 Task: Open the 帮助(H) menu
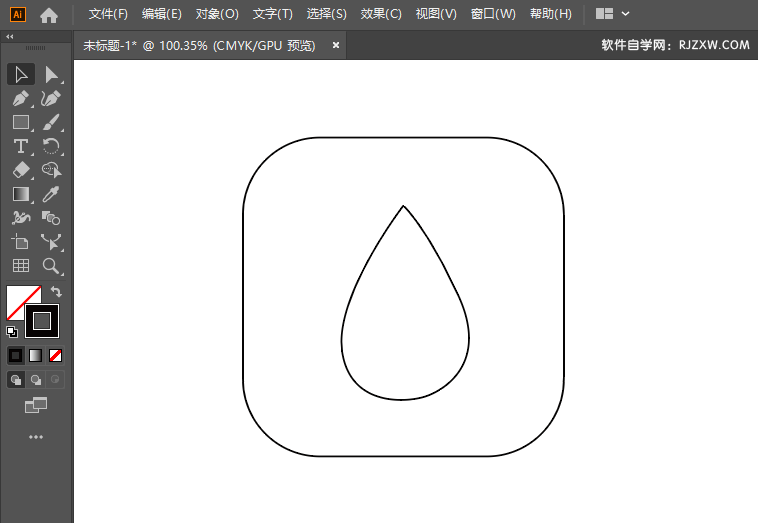pos(551,14)
